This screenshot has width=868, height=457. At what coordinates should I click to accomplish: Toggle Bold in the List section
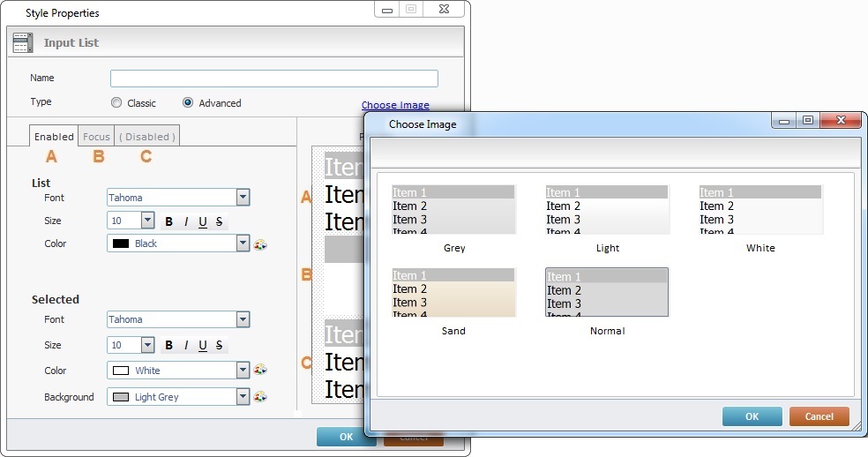[x=168, y=221]
